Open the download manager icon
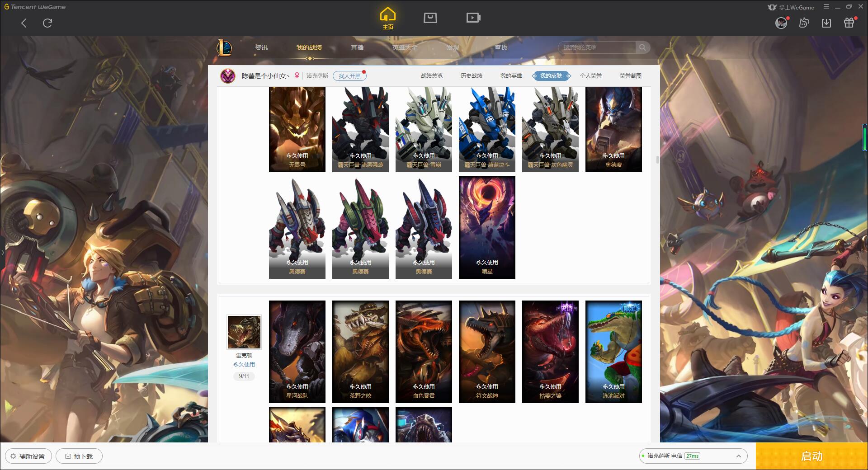Viewport: 868px width, 470px height. click(x=826, y=23)
